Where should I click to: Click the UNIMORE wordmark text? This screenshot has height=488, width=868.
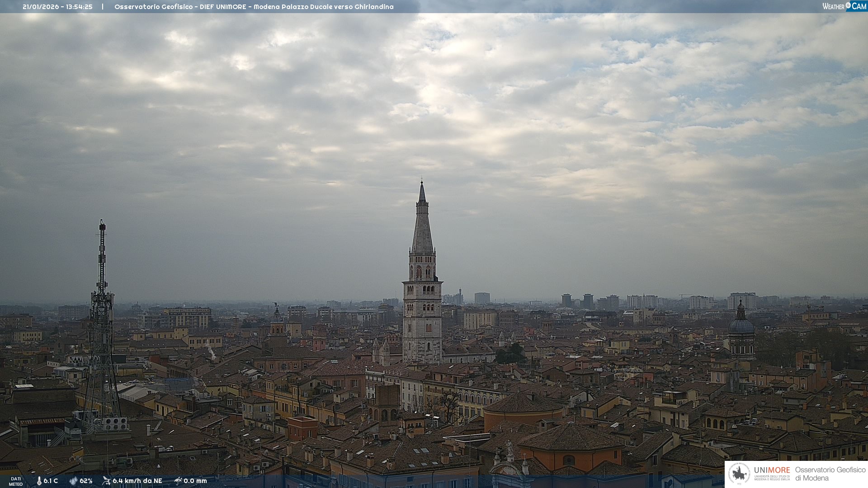coord(772,470)
